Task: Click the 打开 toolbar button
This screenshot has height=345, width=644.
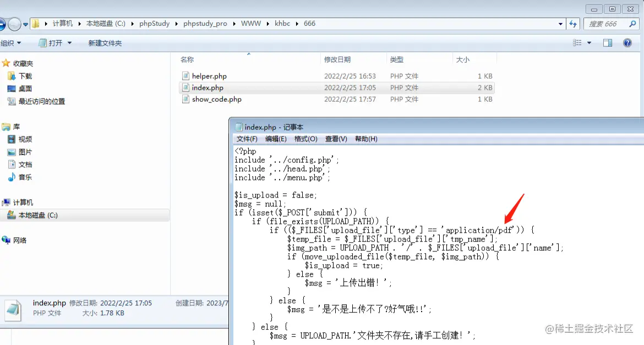Action: pyautogui.click(x=51, y=43)
